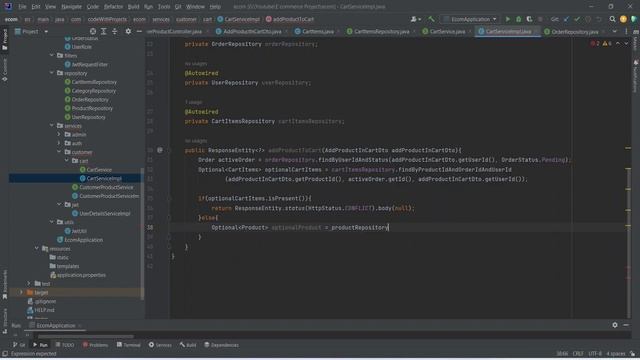Image resolution: width=640 pixels, height=360 pixels.
Task: Open the Git tool window
Action: tap(19, 345)
